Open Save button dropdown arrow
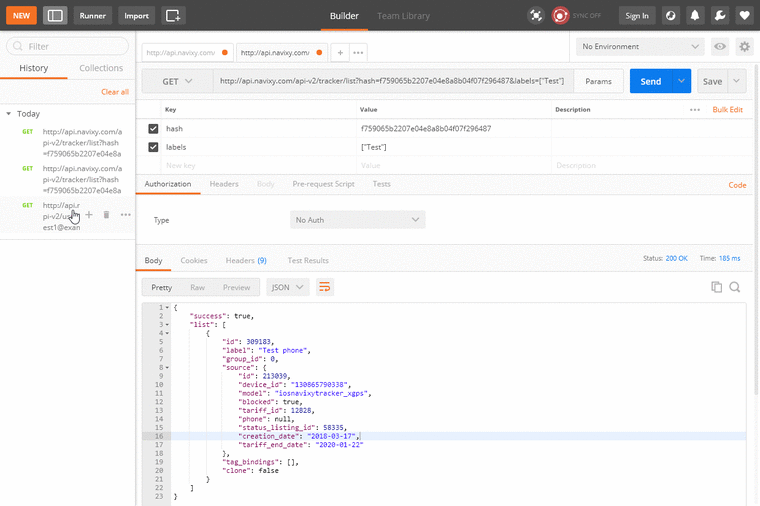 point(736,81)
